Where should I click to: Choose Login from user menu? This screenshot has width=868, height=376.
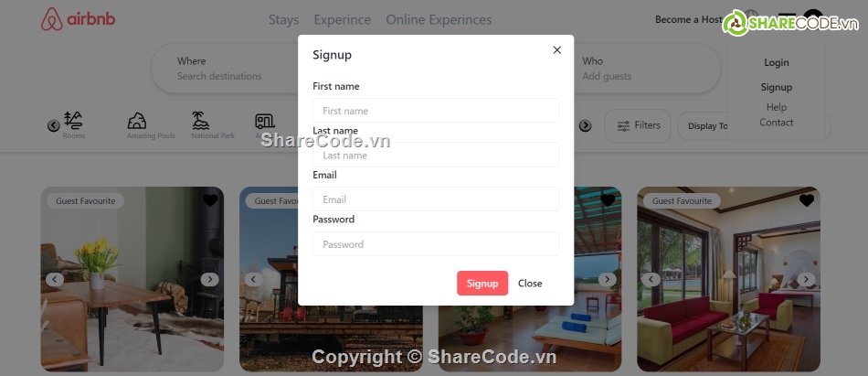[776, 62]
